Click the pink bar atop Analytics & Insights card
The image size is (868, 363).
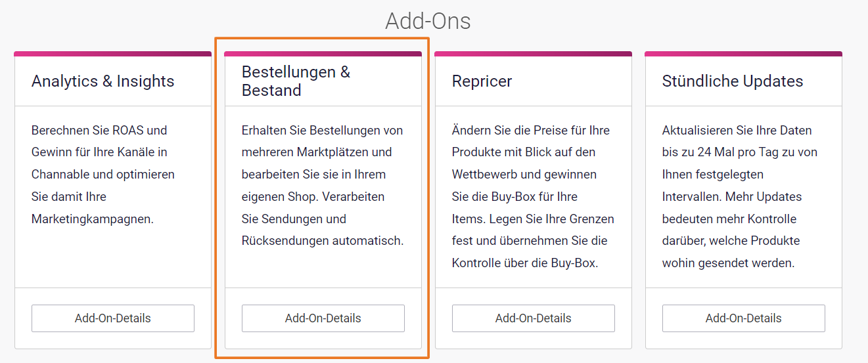pos(113,54)
